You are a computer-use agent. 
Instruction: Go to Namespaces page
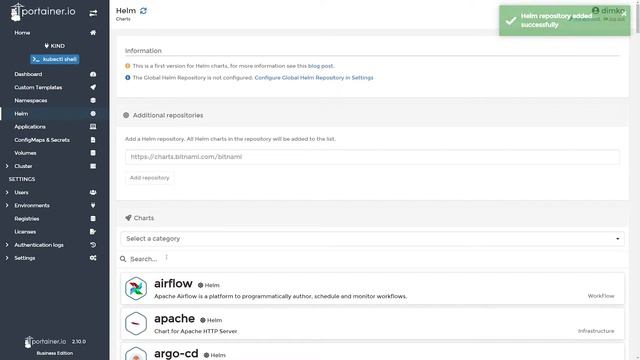click(31, 100)
